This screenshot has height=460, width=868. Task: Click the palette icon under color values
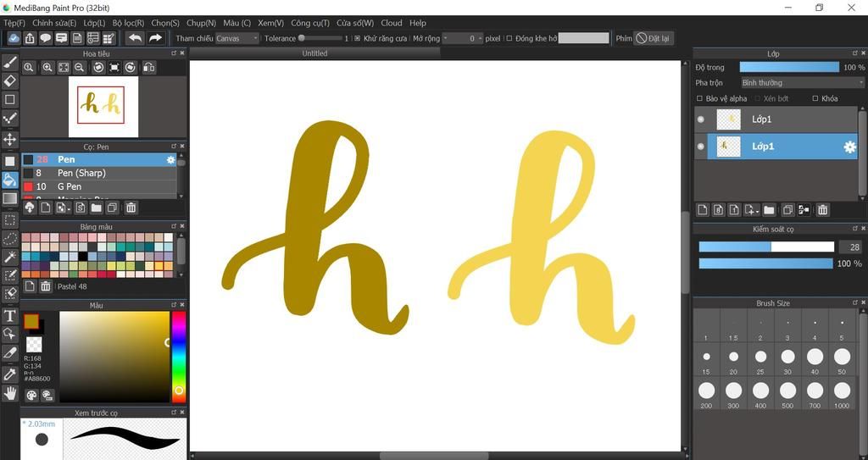tap(31, 395)
